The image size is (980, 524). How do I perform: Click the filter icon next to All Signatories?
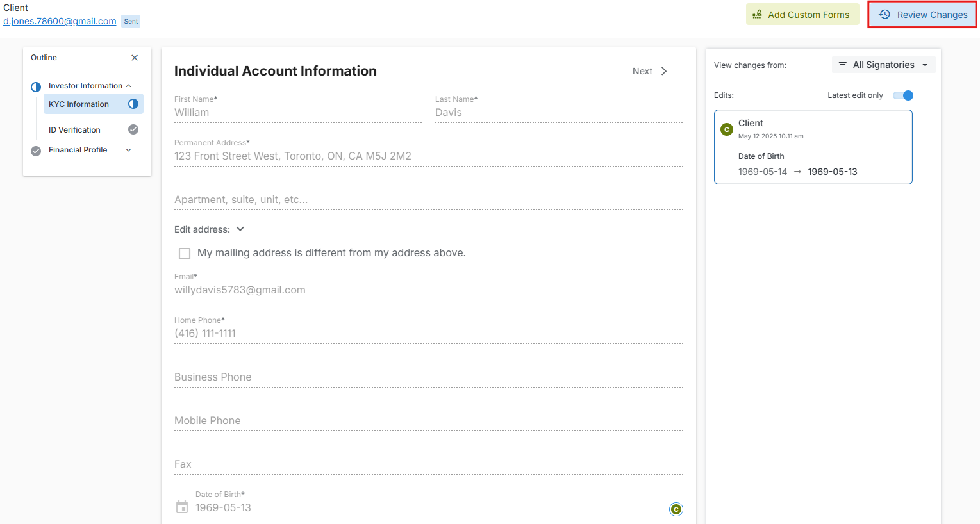(843, 65)
